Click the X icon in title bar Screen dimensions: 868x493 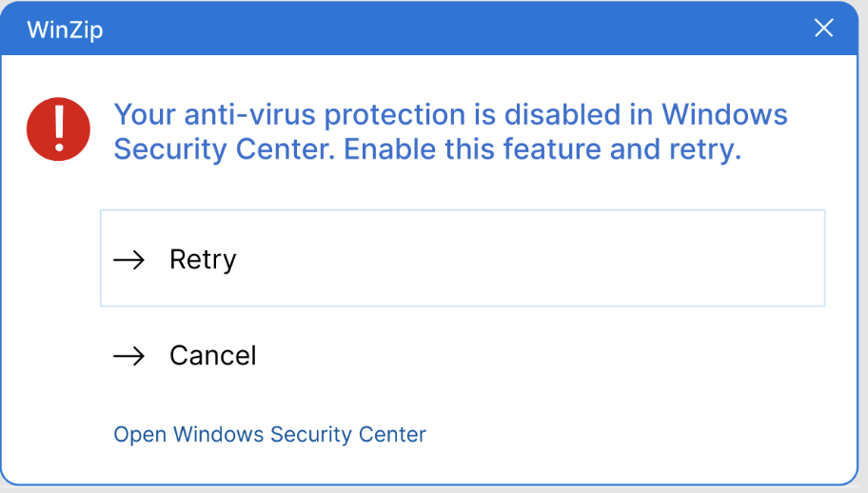coord(823,28)
